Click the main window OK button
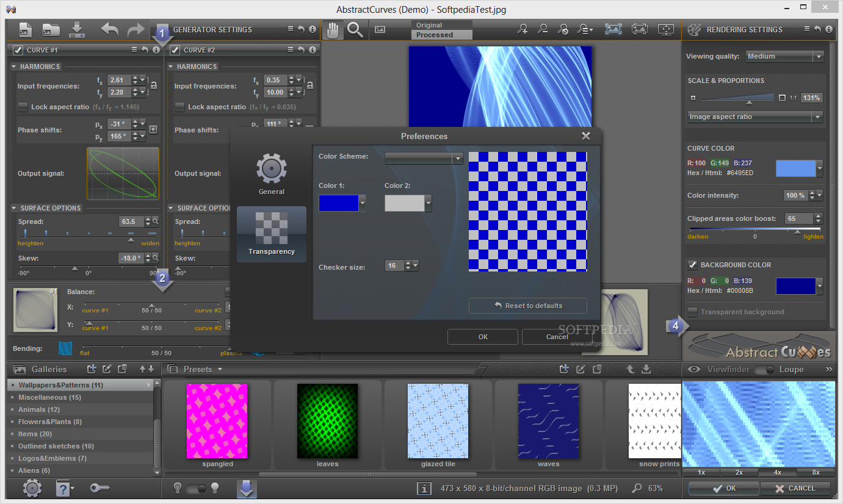The width and height of the screenshot is (843, 504). coord(725,488)
